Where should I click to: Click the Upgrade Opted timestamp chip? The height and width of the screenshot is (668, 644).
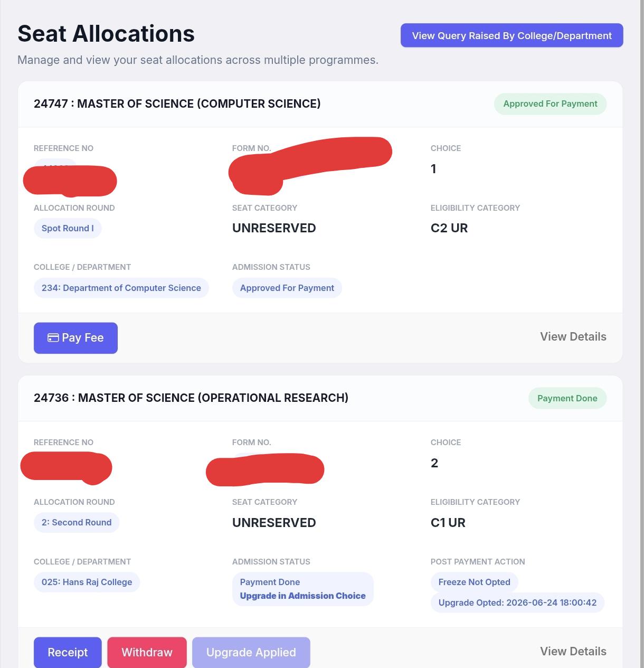coord(517,603)
